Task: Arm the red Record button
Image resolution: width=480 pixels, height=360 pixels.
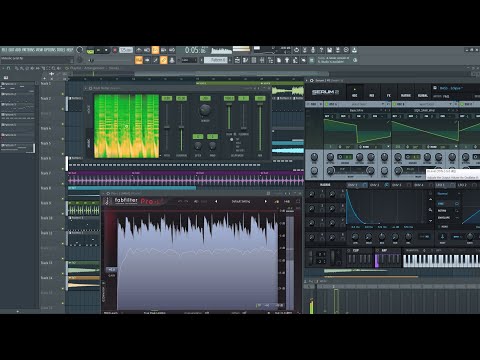Action: tap(115, 50)
